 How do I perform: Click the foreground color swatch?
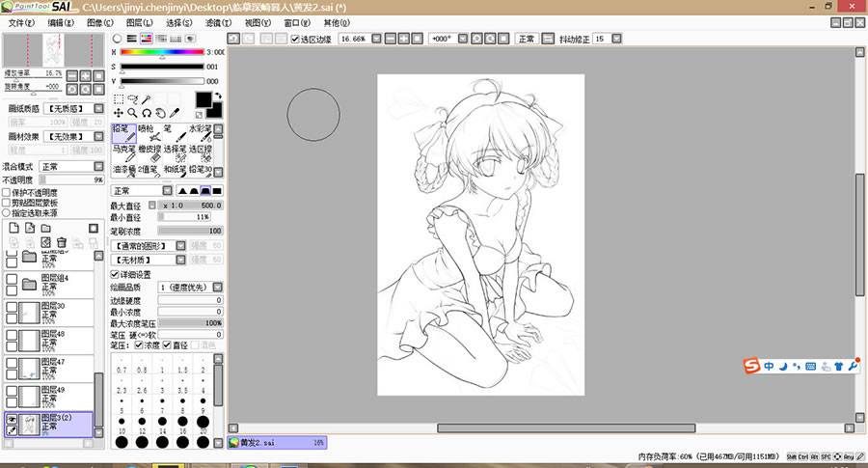(x=203, y=99)
